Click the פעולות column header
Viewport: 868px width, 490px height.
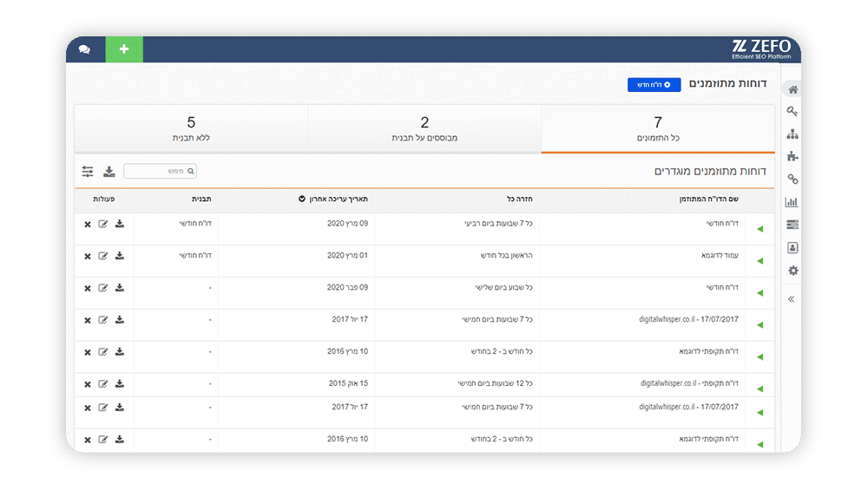click(104, 199)
